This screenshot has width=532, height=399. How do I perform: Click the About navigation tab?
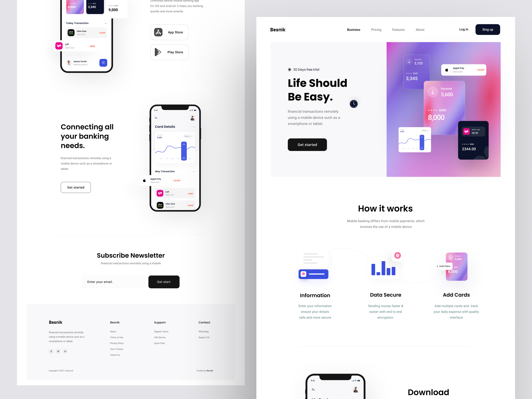420,29
